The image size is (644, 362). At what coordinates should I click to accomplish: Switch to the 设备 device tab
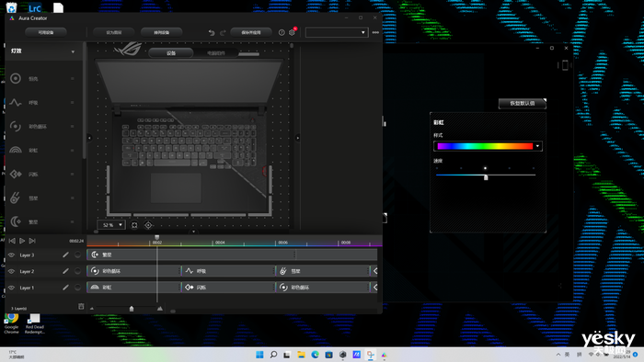[x=171, y=53]
